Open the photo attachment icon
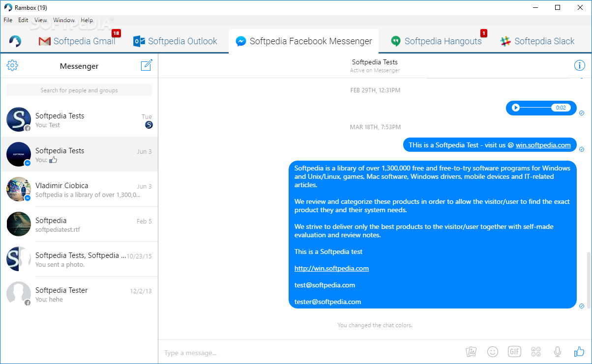Screen dimensions: 592x364 (472, 352)
